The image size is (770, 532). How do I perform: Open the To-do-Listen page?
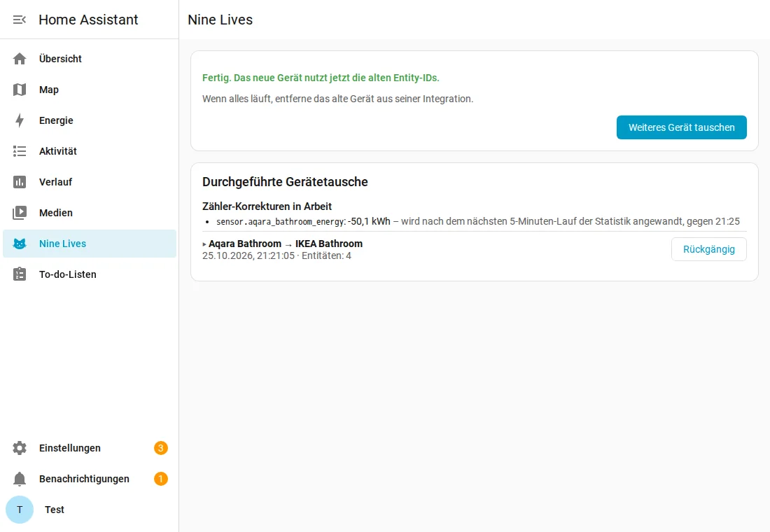(90, 274)
